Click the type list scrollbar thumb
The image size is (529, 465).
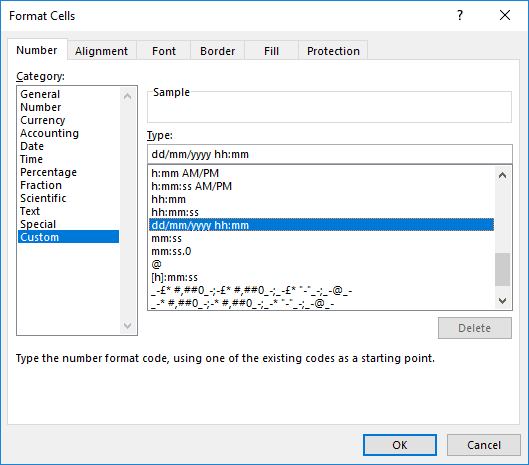point(502,269)
